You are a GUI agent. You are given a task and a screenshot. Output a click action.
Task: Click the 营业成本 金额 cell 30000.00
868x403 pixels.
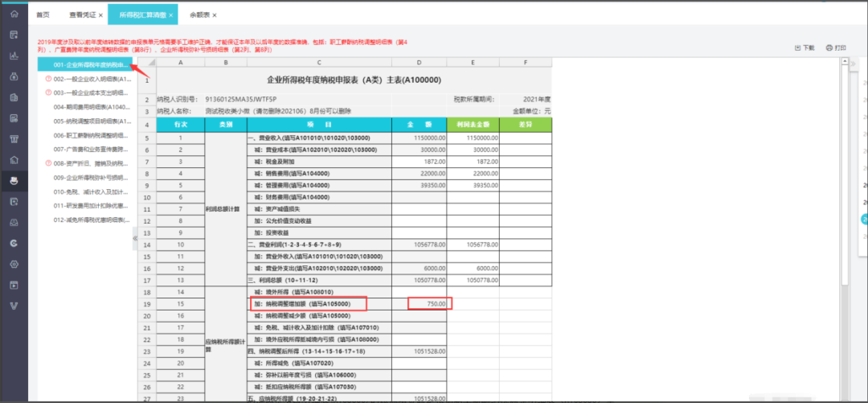[419, 150]
